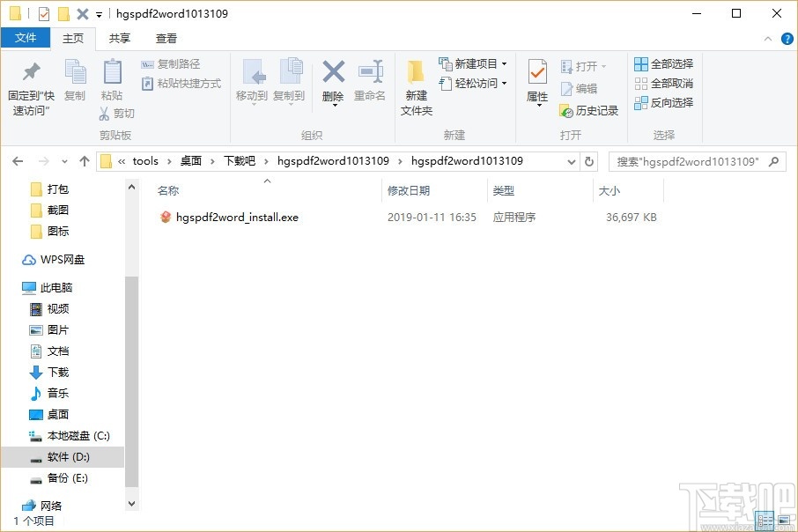798x532 pixels.
Task: Click the 下载吧 breadcrumb segment
Action: point(240,161)
